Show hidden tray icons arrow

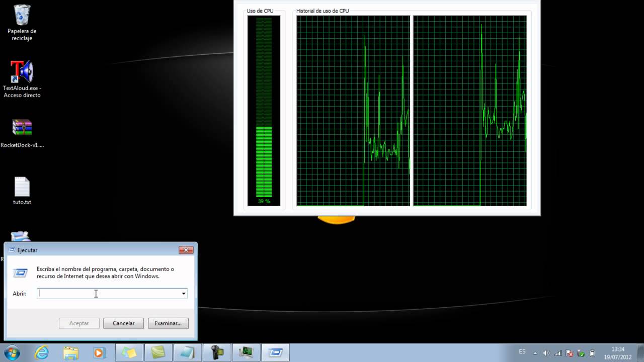pyautogui.click(x=535, y=353)
